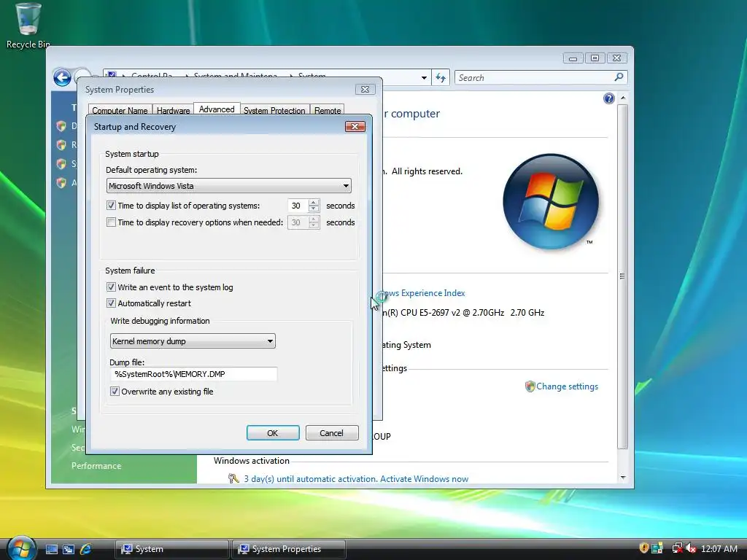This screenshot has height=560, width=747.
Task: Open the Remote tab
Action: tap(328, 110)
